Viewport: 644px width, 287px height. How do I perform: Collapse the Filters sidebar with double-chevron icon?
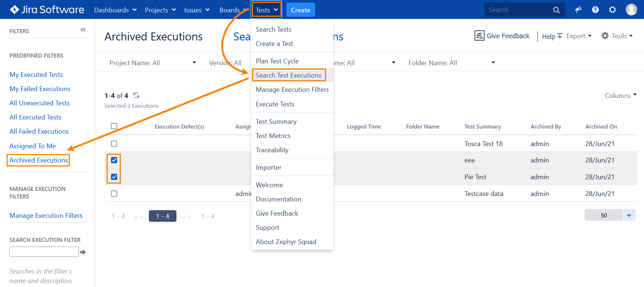pos(83,30)
